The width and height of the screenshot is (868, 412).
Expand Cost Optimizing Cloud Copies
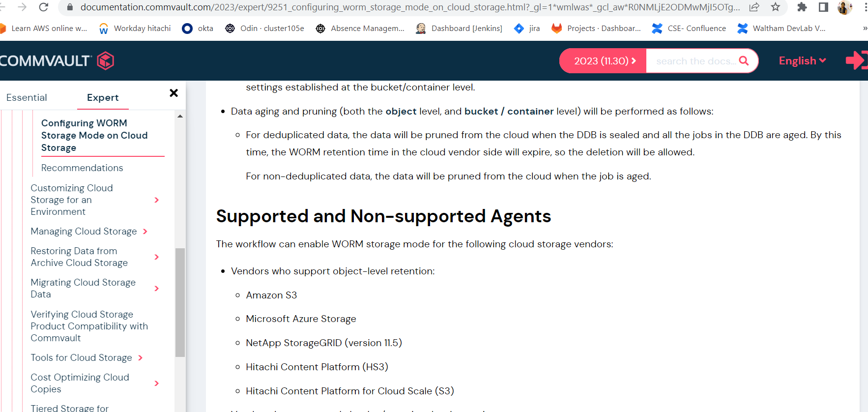157,383
